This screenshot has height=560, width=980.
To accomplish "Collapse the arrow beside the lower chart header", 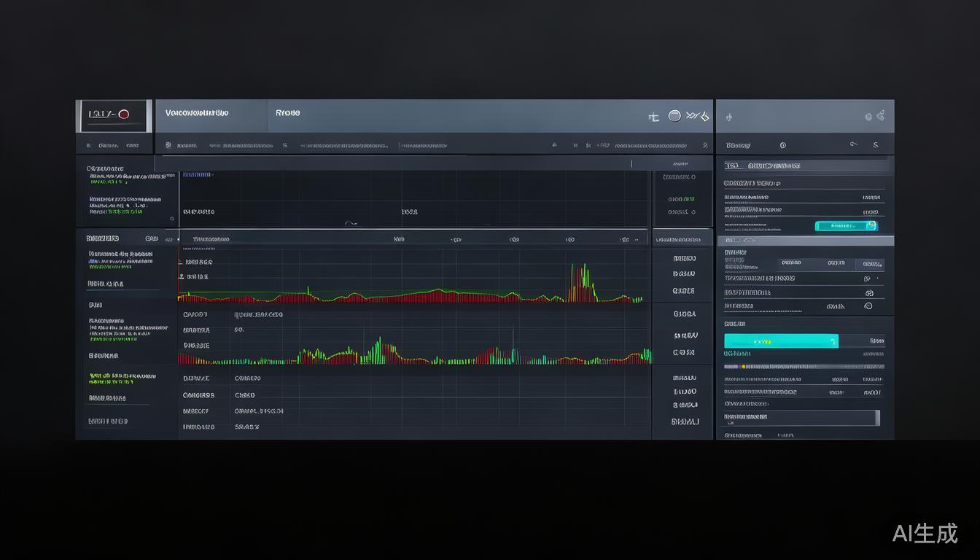I will [179, 238].
